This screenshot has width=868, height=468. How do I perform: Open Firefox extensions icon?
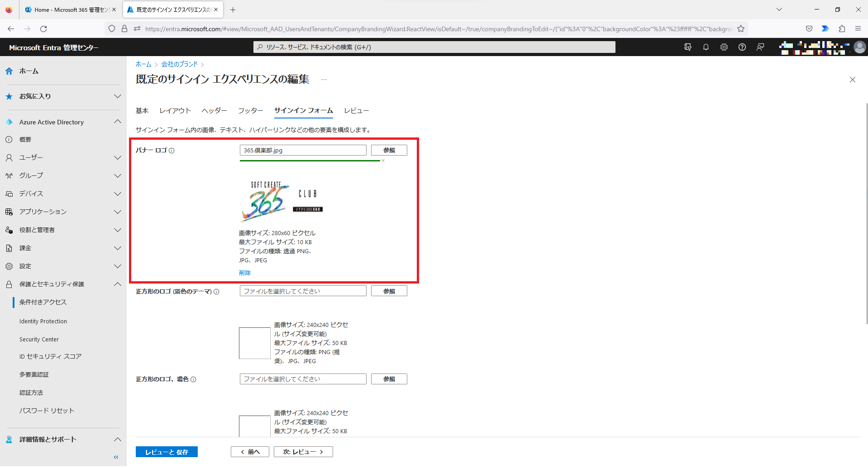[842, 28]
